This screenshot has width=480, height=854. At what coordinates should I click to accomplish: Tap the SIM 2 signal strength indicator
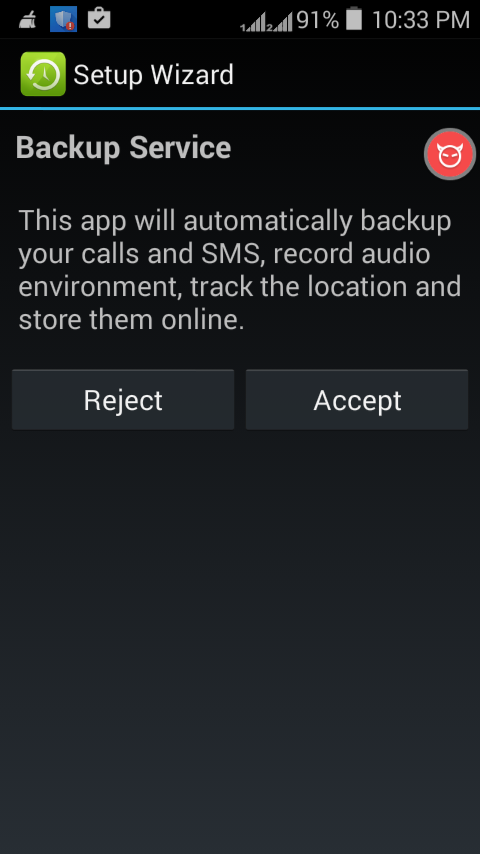(x=280, y=22)
